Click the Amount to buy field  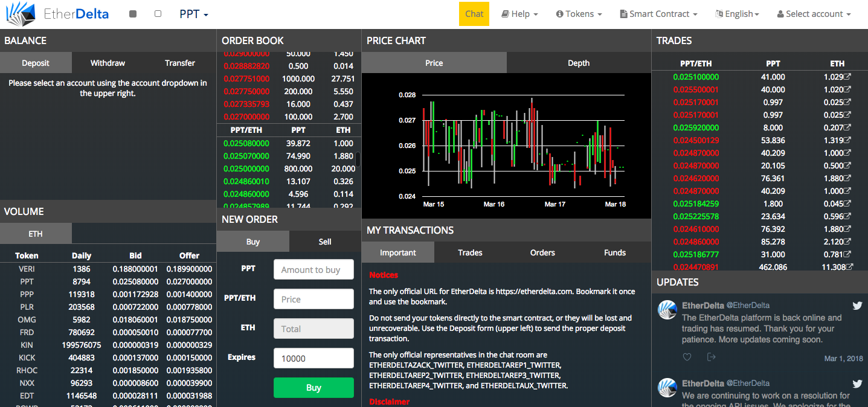tap(313, 269)
